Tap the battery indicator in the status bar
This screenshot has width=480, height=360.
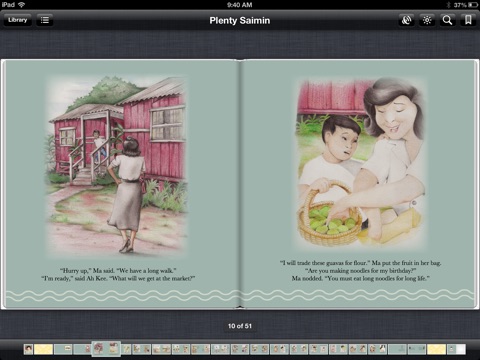pos(473,5)
